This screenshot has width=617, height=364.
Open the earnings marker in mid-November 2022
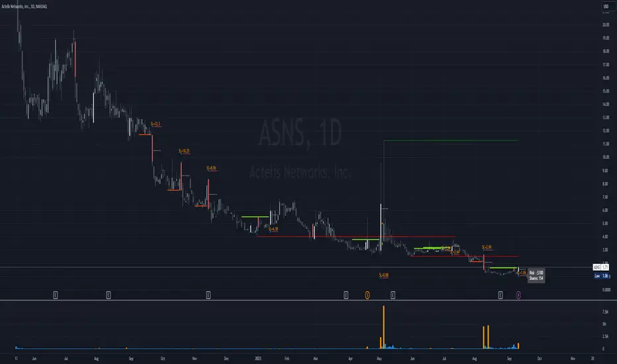point(209,295)
